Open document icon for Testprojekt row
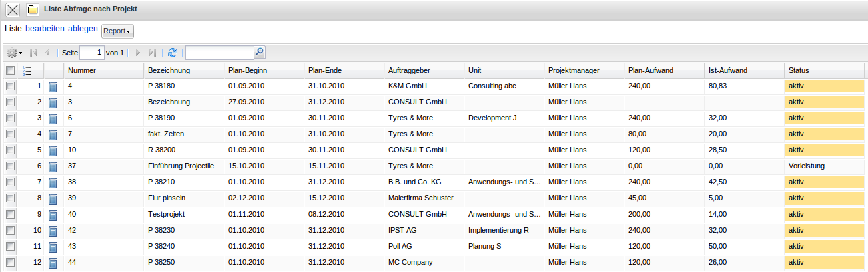This screenshot has width=868, height=272. click(x=53, y=215)
